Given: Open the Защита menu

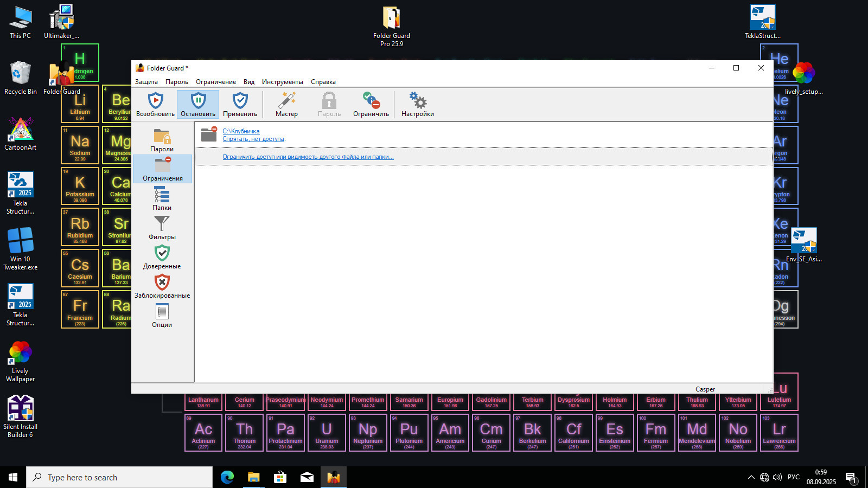Looking at the screenshot, I should tap(146, 82).
